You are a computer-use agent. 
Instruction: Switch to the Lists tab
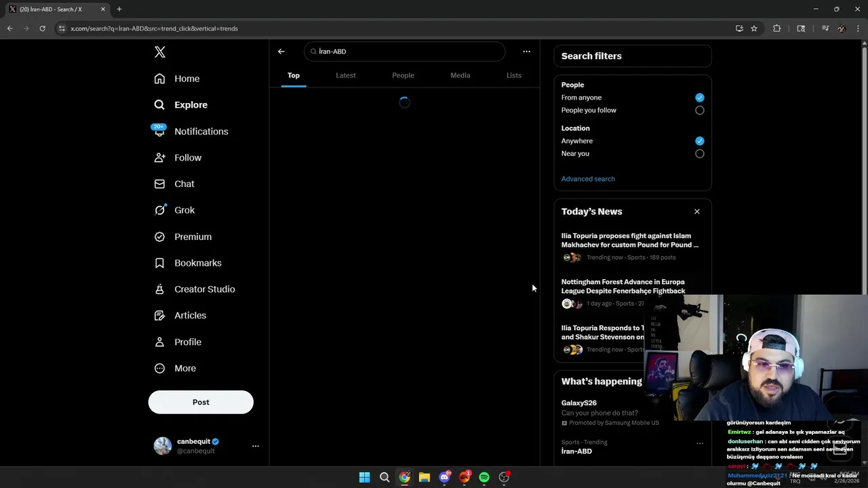click(514, 75)
